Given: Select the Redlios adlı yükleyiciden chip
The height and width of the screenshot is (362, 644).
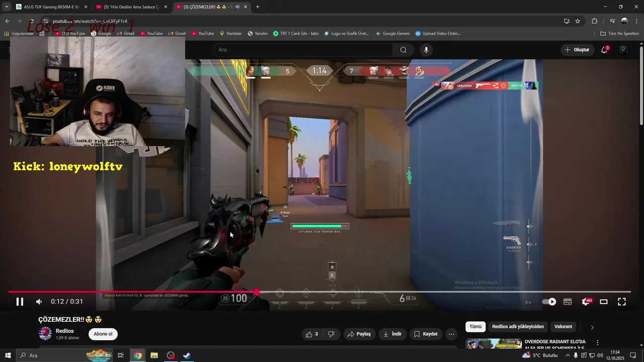Looking at the screenshot, I should [518, 327].
